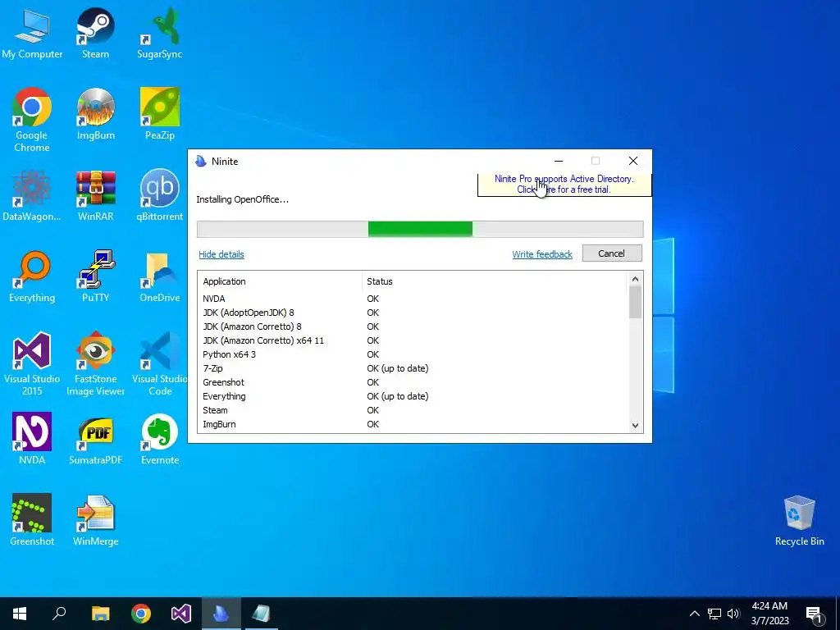Image resolution: width=840 pixels, height=630 pixels.
Task: Select the Everything row in details list
Action: click(x=413, y=396)
